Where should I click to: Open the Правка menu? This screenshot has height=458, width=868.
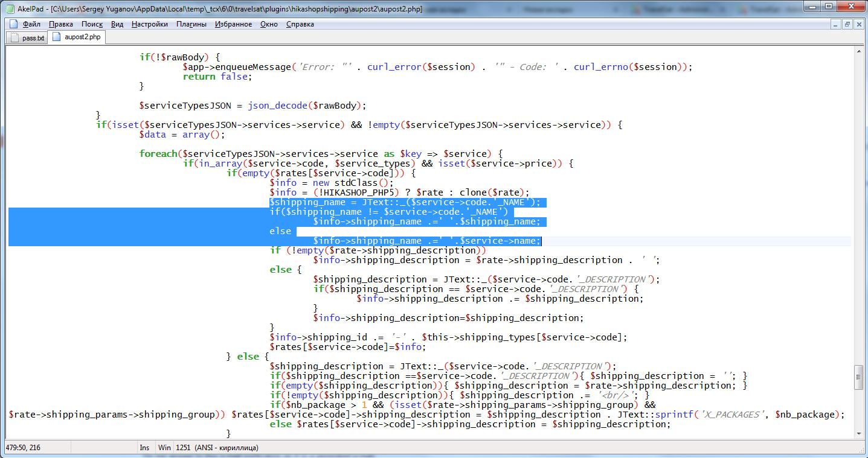click(60, 24)
